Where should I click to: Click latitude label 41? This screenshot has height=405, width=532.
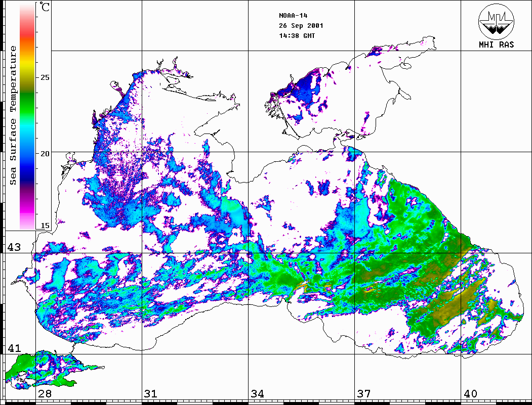(14, 348)
